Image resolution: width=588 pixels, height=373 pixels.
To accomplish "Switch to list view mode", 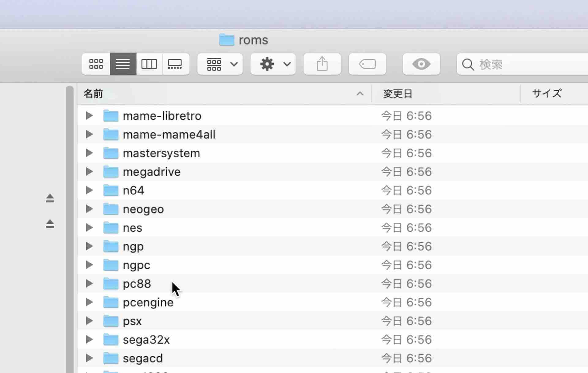I will click(x=123, y=64).
